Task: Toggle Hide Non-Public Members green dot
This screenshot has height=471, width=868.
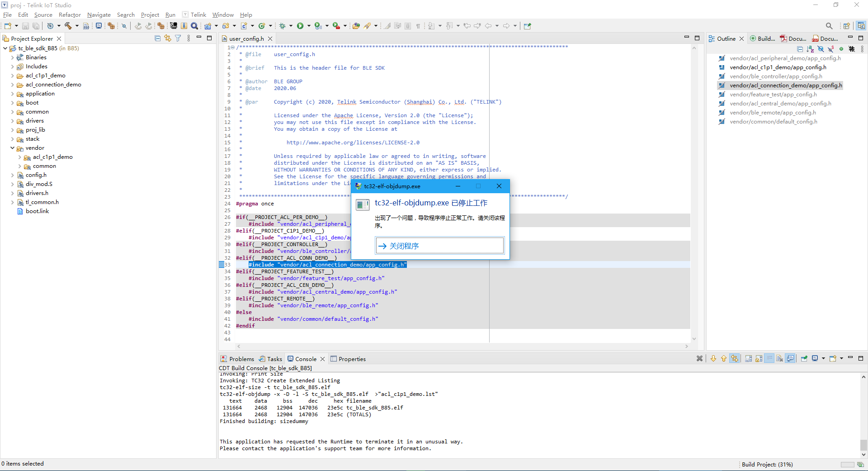Action: pos(841,49)
